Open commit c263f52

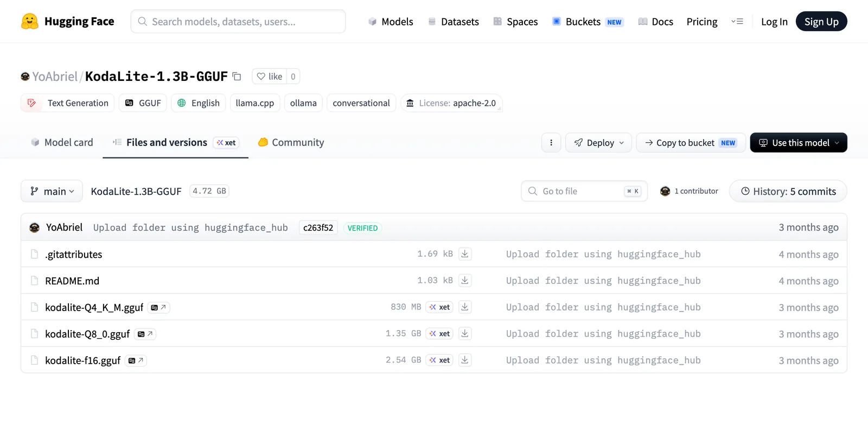point(318,228)
